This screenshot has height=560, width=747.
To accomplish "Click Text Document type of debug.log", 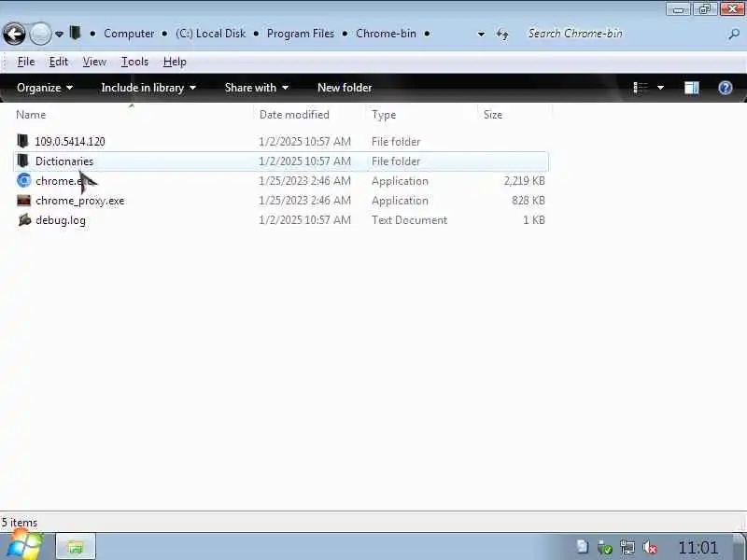I will coord(409,220).
